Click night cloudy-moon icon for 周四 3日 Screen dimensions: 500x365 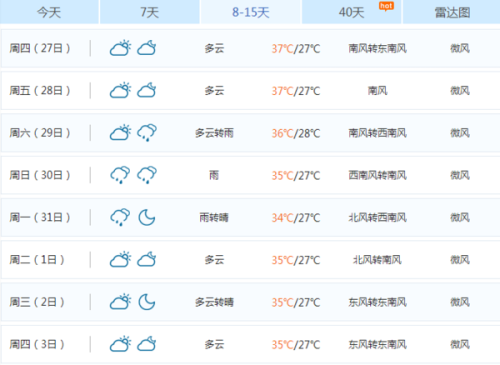click(147, 344)
